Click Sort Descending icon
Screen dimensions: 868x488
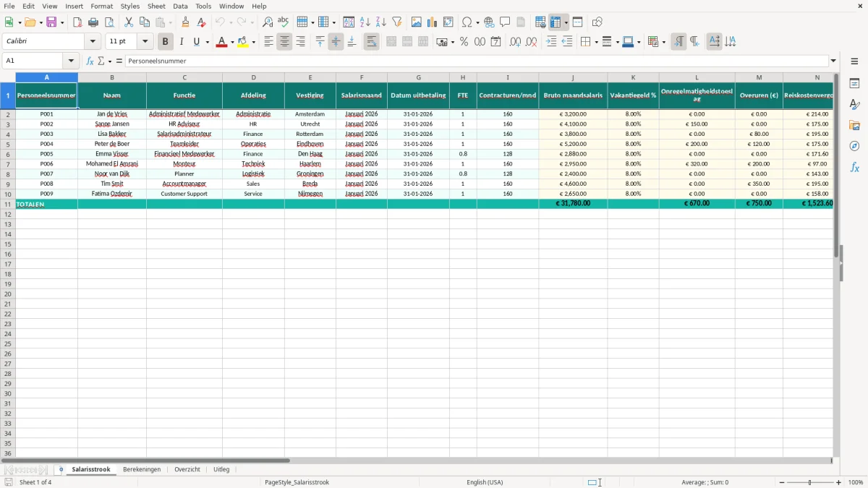click(x=381, y=22)
